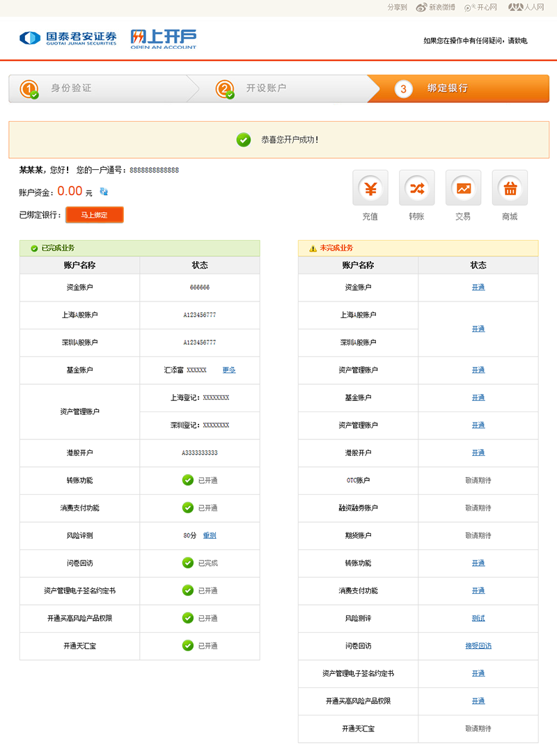This screenshot has width=557, height=756.
Task: Select step 3 绑定银行
Action: click(x=447, y=88)
